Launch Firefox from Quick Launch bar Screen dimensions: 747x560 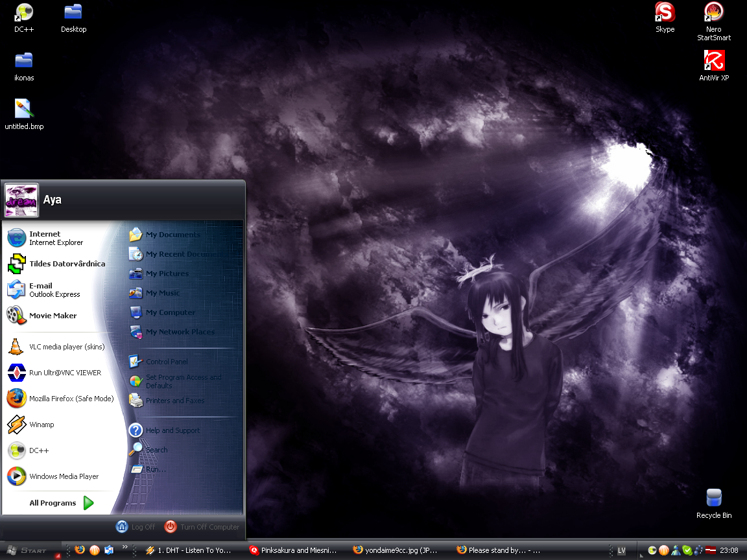80,550
